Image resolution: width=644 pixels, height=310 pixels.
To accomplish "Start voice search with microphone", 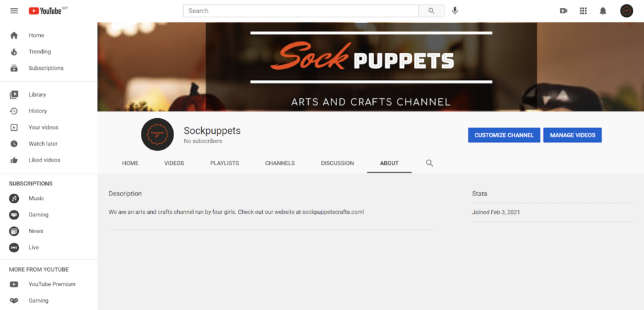I will (455, 11).
